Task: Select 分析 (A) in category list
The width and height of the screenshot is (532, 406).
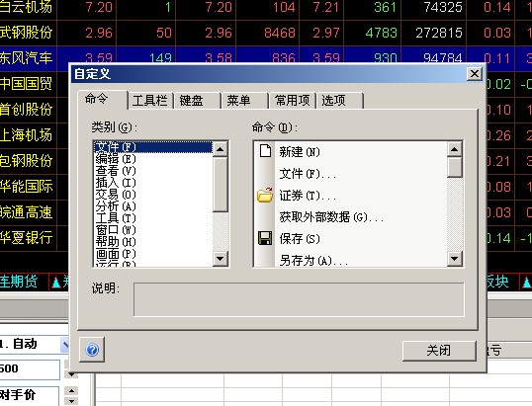Action: (x=153, y=206)
